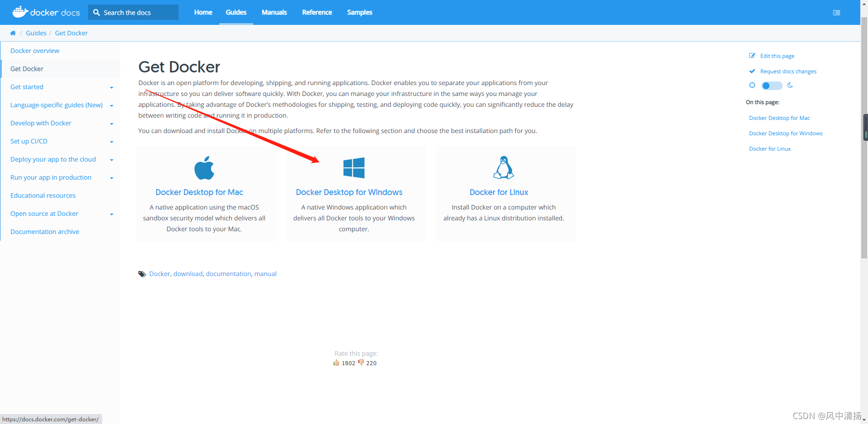Jump to Docker Desktop for Windows in page contents
This screenshot has height=424, width=868.
pos(786,133)
